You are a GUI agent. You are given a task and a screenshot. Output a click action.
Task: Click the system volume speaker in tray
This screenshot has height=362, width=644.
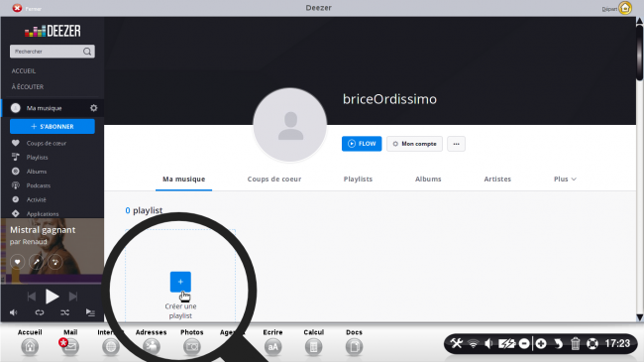(488, 343)
